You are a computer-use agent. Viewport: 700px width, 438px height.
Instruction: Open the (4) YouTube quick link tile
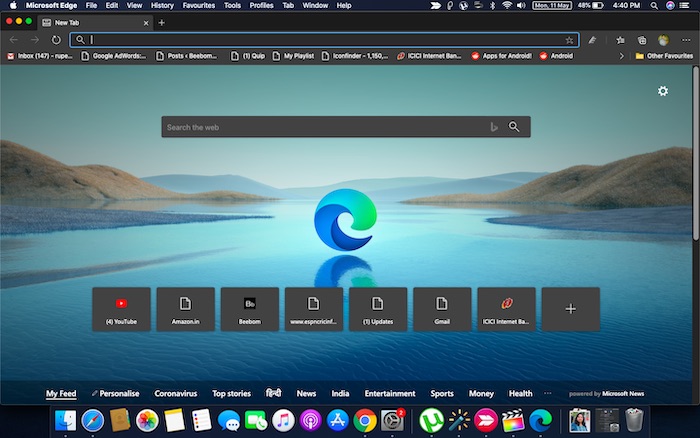pos(121,309)
